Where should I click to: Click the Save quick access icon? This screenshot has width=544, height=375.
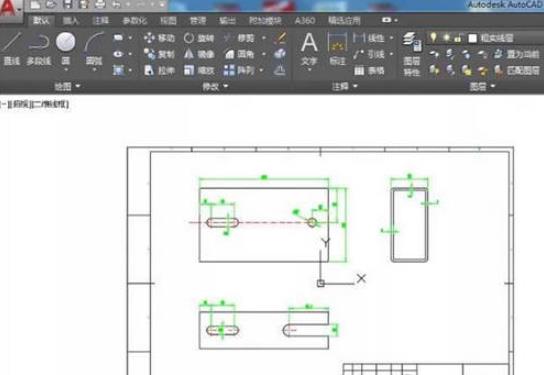coord(67,5)
